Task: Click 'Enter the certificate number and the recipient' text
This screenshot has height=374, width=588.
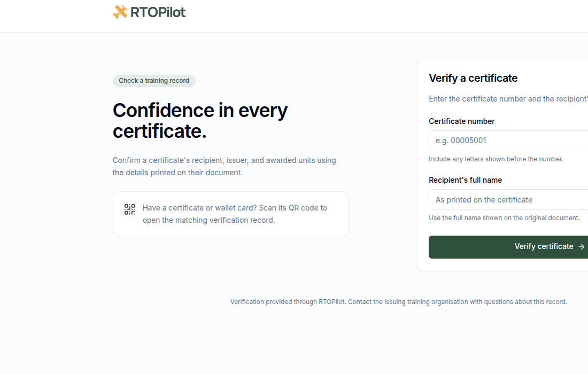Action: tap(508, 99)
